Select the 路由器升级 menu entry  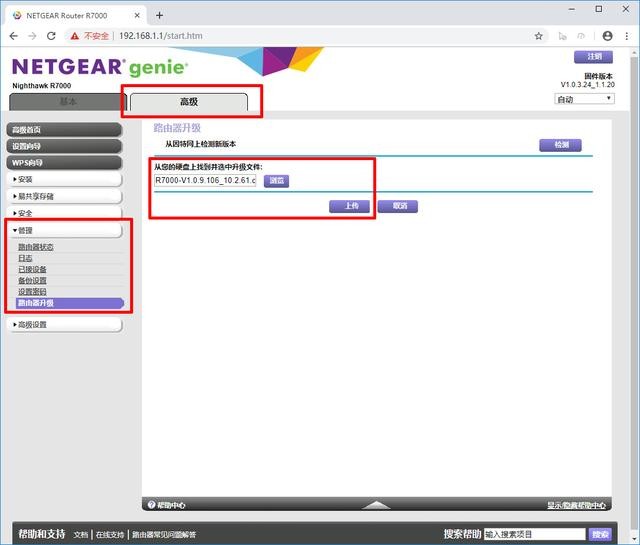pyautogui.click(x=69, y=303)
